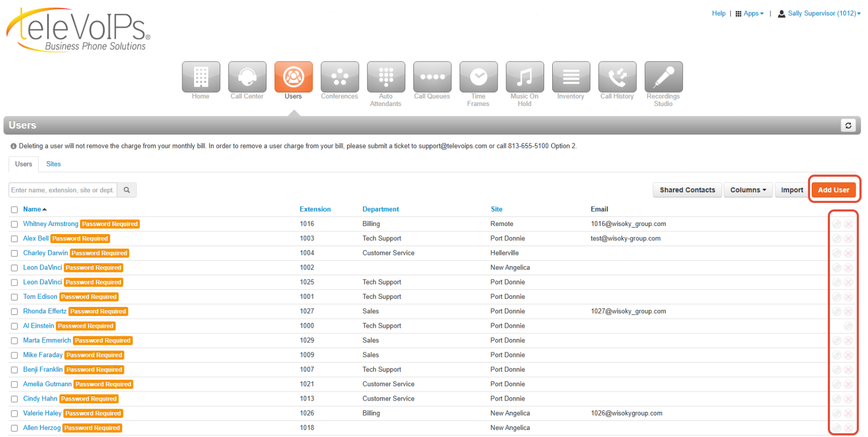The image size is (868, 437).
Task: Open the Sally Supervisor account menu
Action: 819,13
